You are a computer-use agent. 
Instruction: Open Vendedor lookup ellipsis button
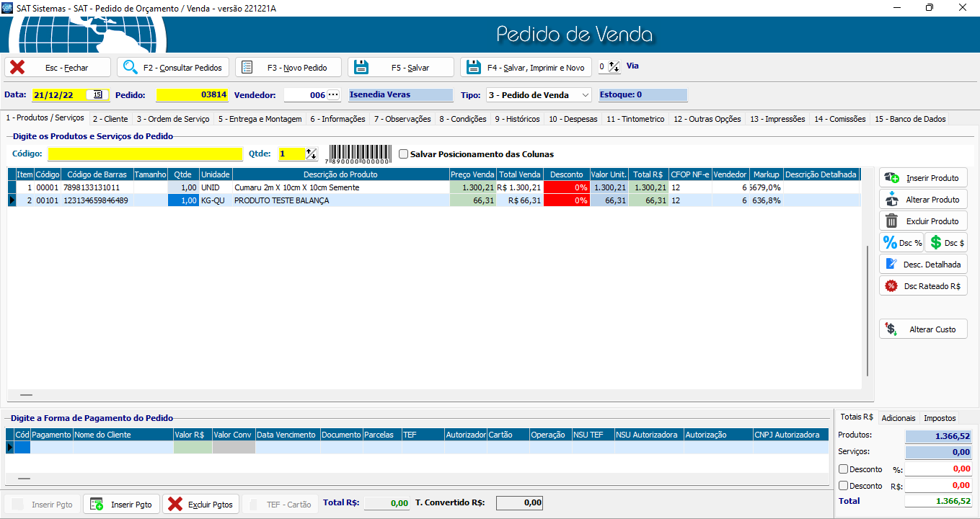(333, 95)
